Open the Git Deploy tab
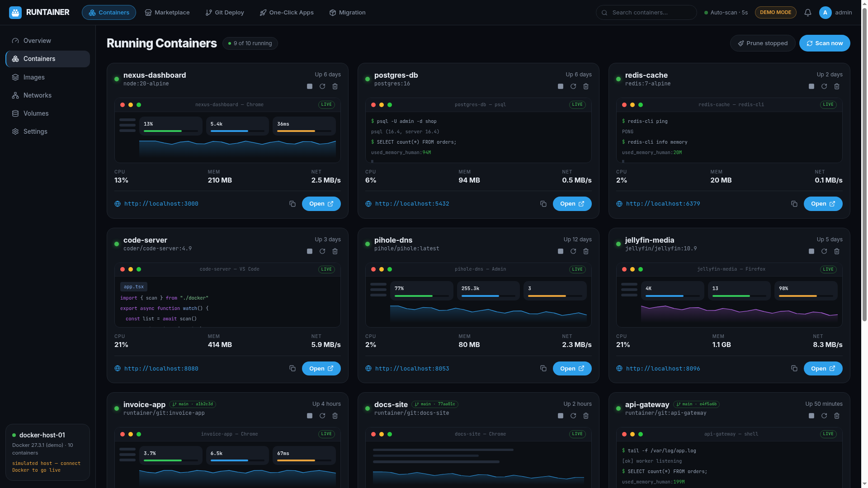Viewport: 868px width, 488px height. pos(225,13)
